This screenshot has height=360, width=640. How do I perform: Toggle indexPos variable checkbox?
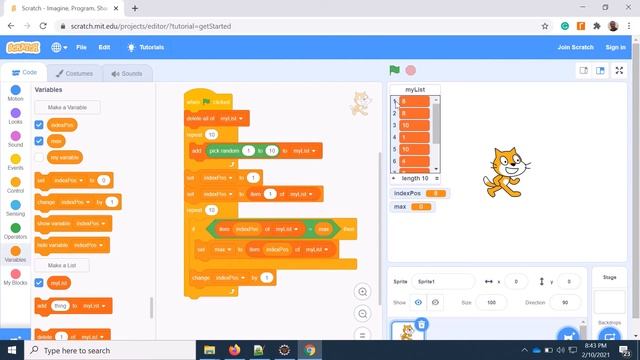pyautogui.click(x=39, y=125)
